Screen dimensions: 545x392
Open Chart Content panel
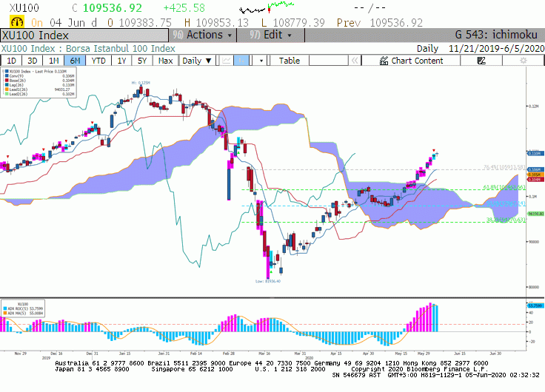411,61
